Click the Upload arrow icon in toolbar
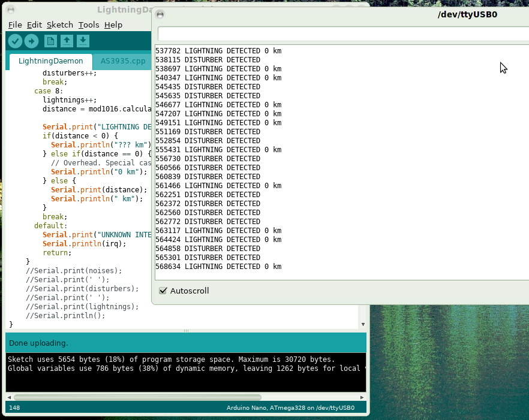529x420 pixels. pos(31,41)
